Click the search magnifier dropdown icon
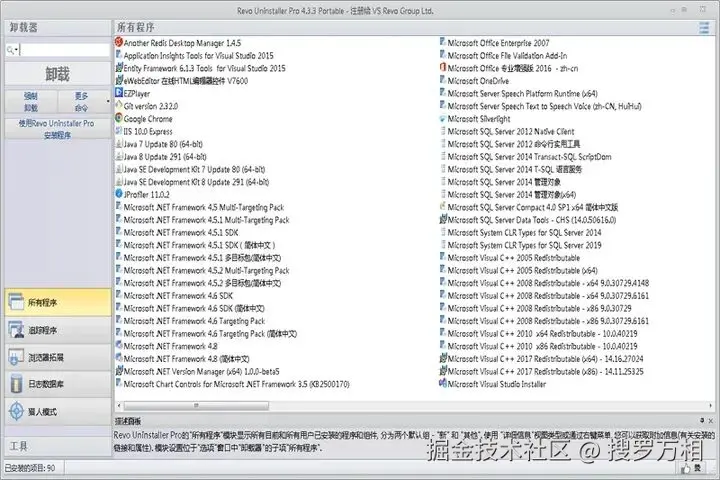The width and height of the screenshot is (720, 480). (x=12, y=50)
